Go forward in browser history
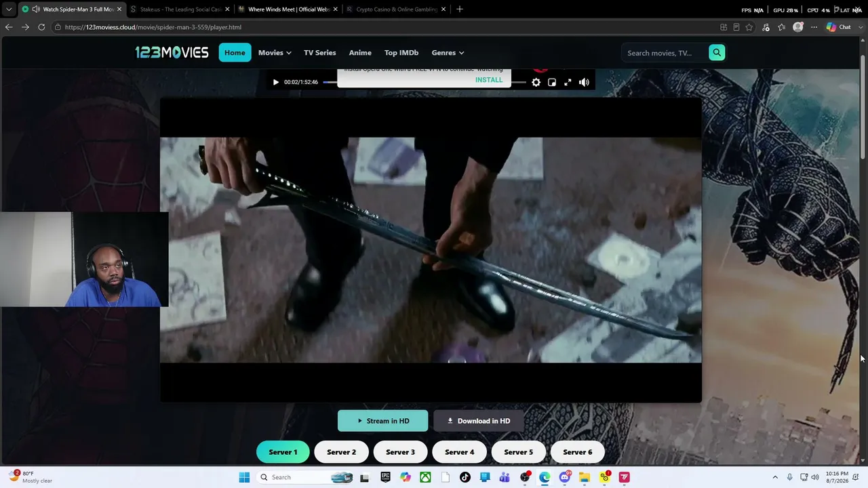This screenshot has width=868, height=488. point(25,27)
